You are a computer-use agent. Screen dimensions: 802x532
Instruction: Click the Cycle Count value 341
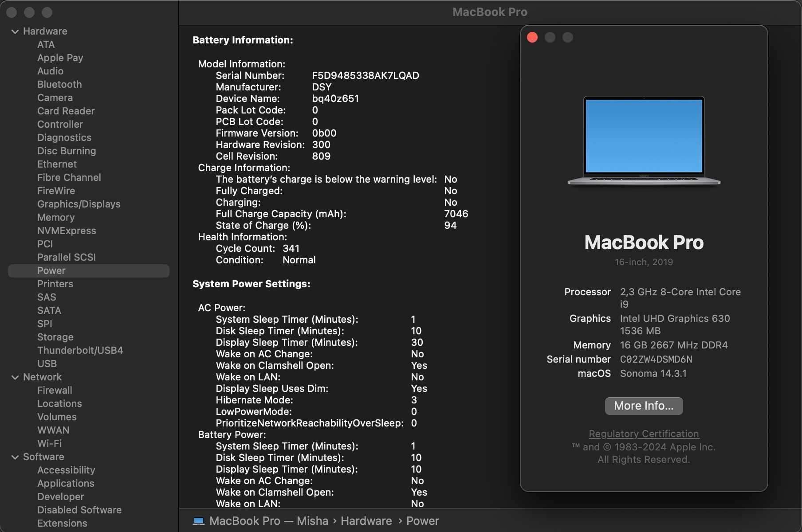[x=291, y=248]
